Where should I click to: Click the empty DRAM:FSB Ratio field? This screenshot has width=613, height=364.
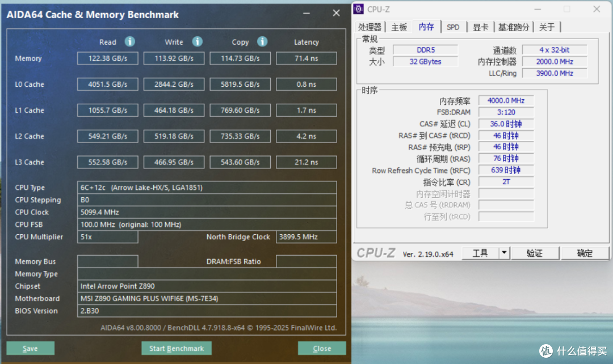click(306, 261)
